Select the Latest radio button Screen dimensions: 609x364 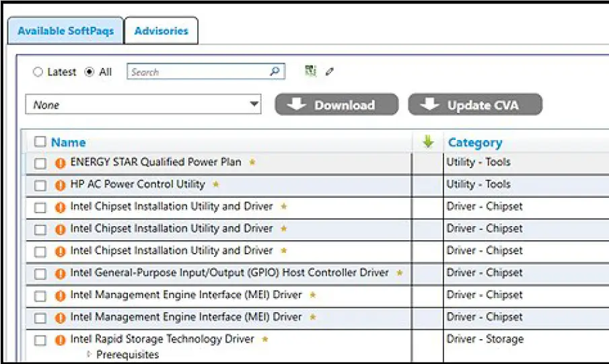point(38,72)
